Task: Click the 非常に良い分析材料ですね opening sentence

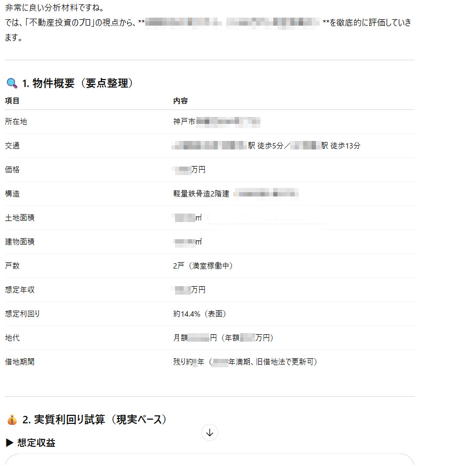Action: 55,8
